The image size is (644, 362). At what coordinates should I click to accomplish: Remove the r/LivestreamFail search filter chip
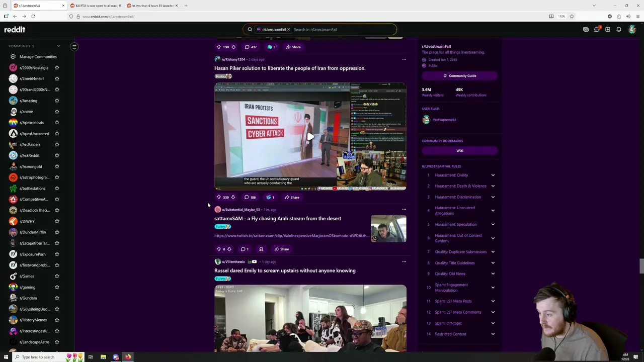(x=288, y=30)
